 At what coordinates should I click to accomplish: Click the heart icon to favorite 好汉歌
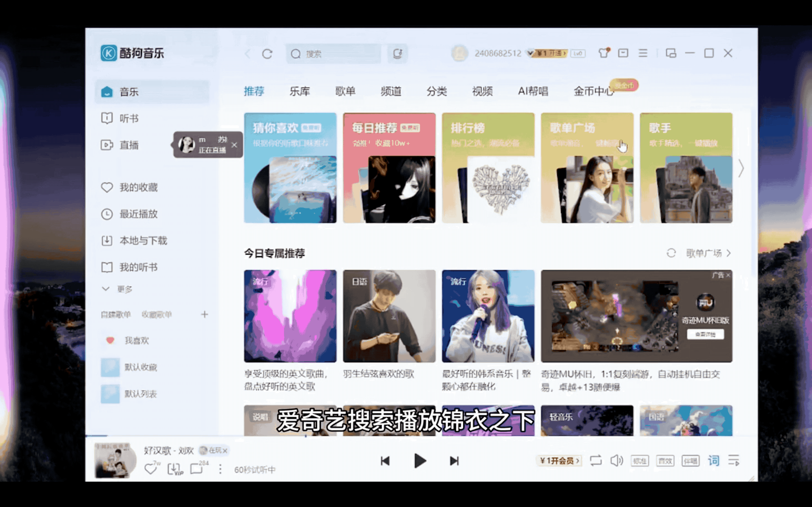coord(150,468)
